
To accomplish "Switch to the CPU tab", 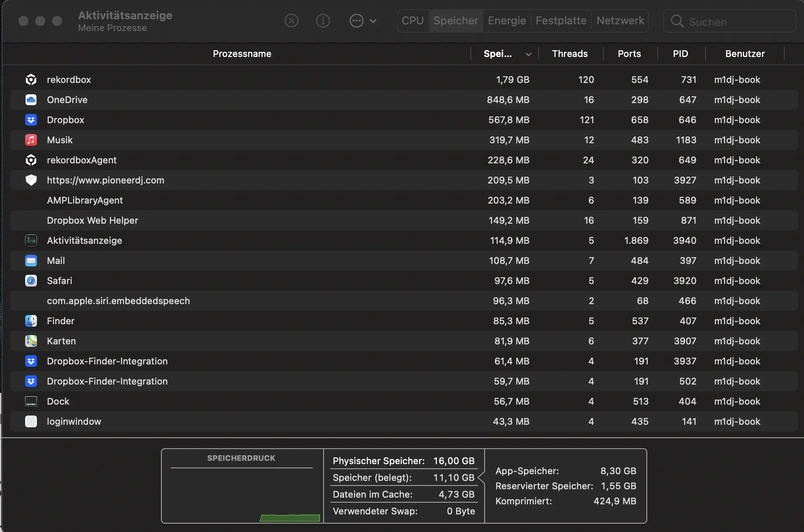I will [412, 21].
